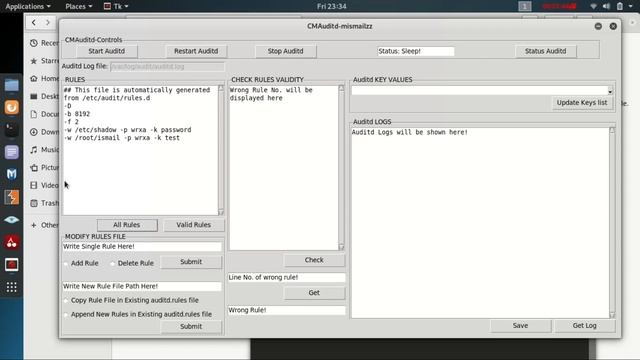The image size is (640, 360).
Task: Go back in the Files window
Action: 34,22
